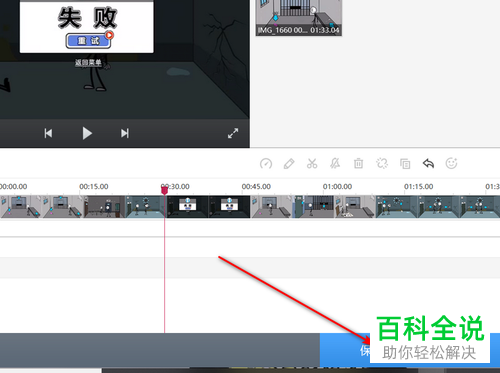Click the 00:00.00 ruler mark
The height and width of the screenshot is (373, 500).
click(x=13, y=187)
